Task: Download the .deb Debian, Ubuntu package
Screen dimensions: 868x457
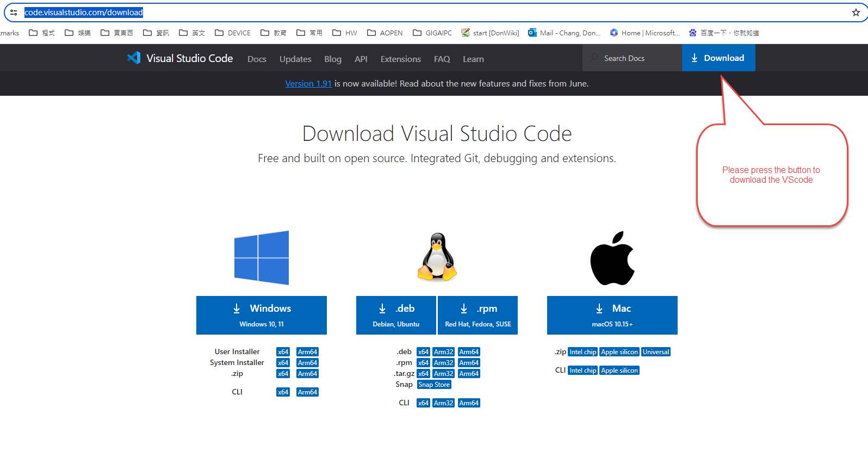Action: (396, 315)
